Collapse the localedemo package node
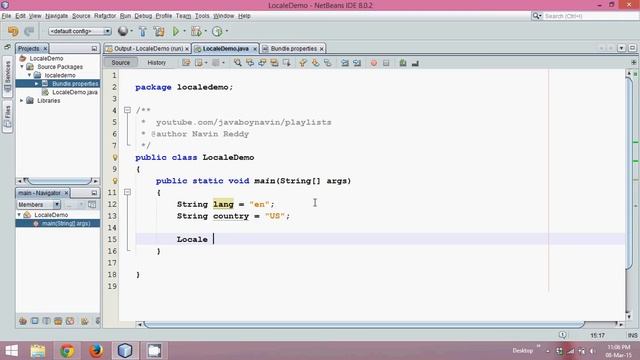The width and height of the screenshot is (640, 360). [29, 75]
